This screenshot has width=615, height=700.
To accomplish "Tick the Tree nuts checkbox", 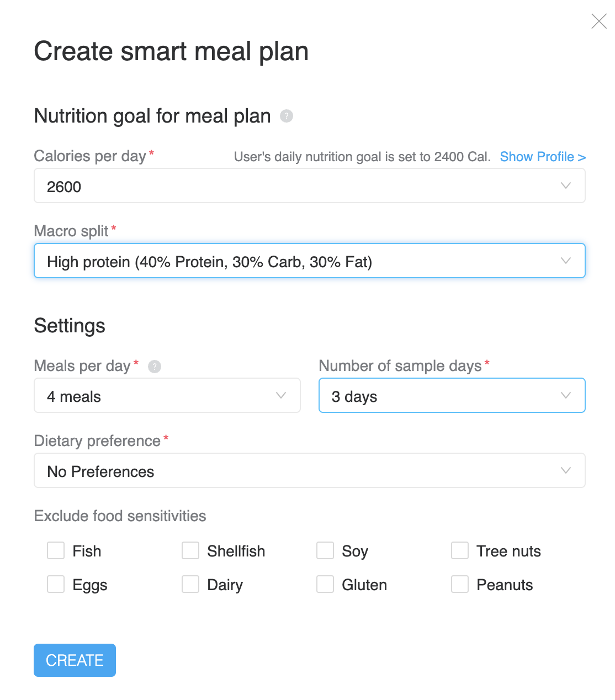I will click(460, 550).
